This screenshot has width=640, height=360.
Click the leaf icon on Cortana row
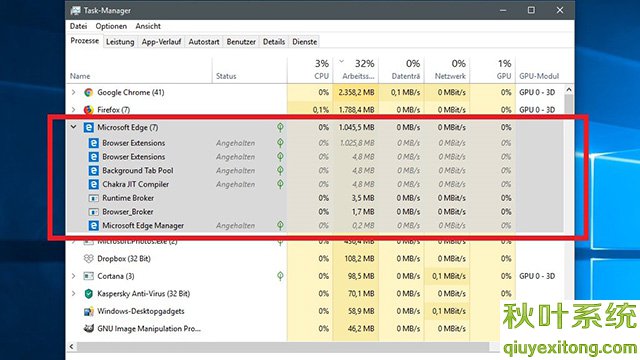click(280, 276)
